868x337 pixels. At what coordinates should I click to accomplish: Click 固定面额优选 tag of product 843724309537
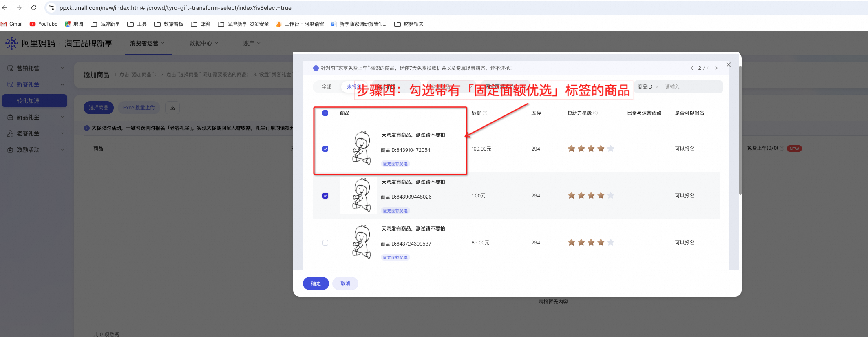tap(395, 257)
